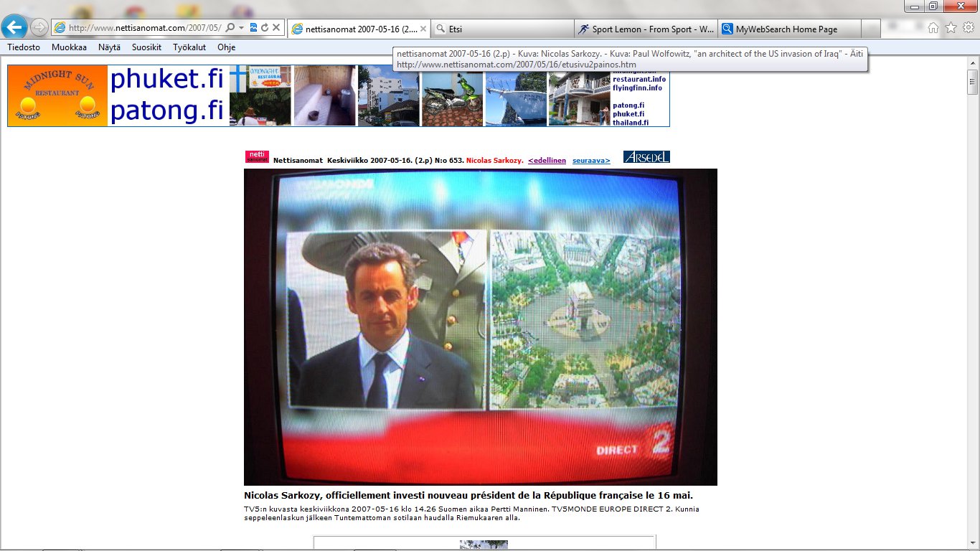Screen dimensions: 980x551
Task: Open the Työkalut menu
Action: click(x=189, y=47)
